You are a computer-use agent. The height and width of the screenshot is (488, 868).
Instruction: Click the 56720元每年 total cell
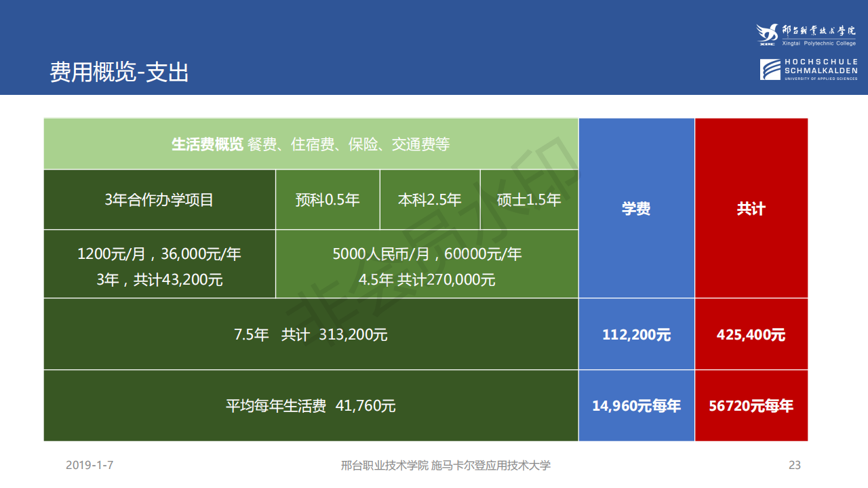[x=751, y=406]
